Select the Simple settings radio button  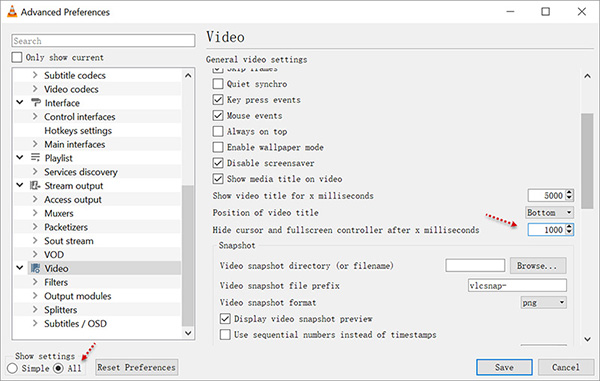(12, 368)
